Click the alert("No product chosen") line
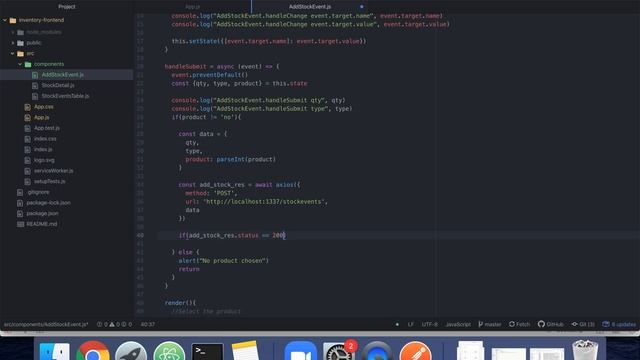The image size is (640, 360). tap(223, 260)
